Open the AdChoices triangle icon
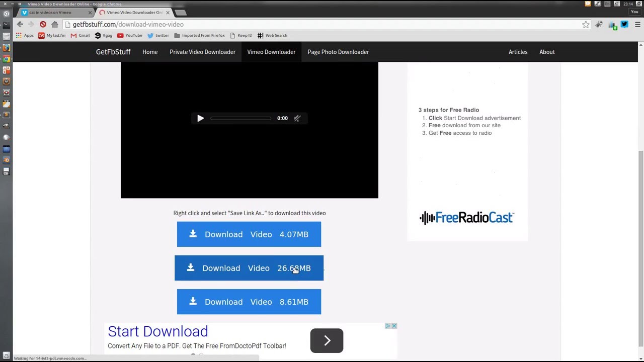 (x=388, y=326)
